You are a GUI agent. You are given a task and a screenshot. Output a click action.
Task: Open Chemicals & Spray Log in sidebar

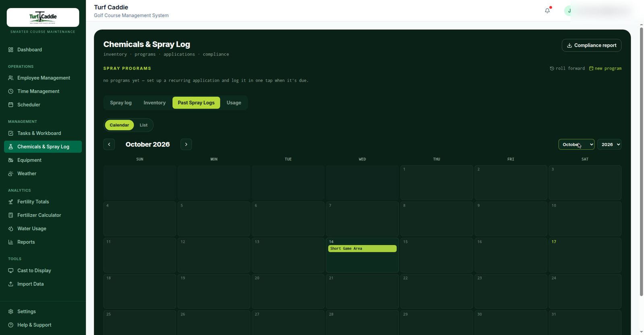click(x=43, y=147)
